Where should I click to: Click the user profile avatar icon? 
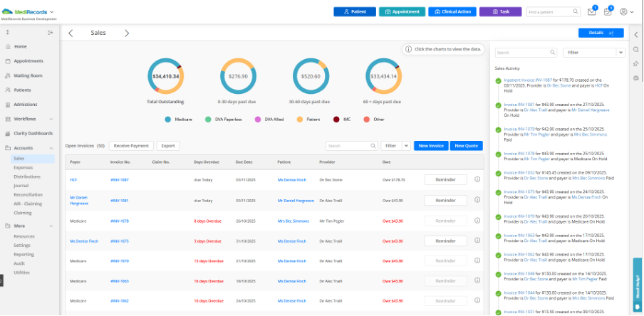coord(623,11)
